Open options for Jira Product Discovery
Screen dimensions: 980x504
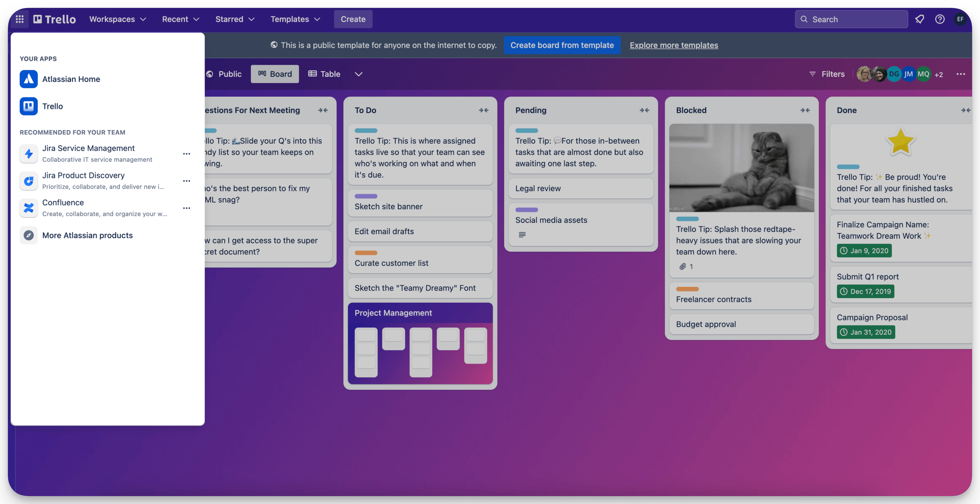coord(186,181)
